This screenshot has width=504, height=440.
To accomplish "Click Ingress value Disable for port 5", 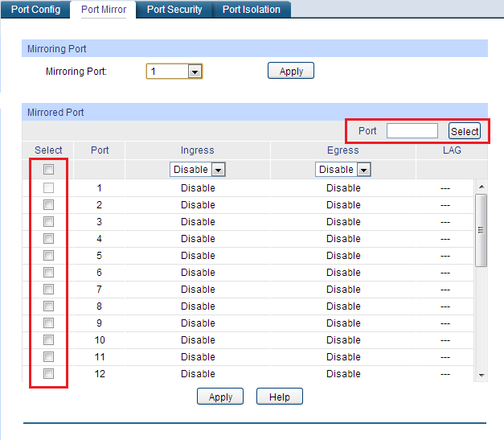I will pyautogui.click(x=198, y=255).
